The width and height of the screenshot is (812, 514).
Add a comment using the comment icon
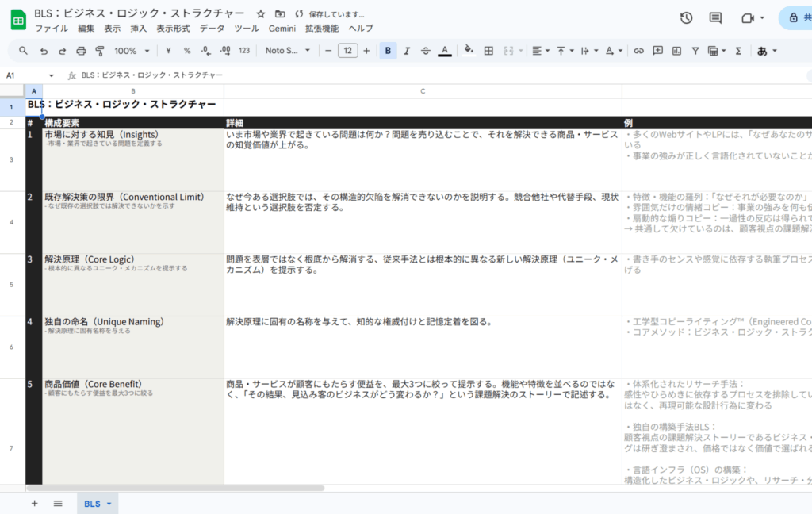[658, 49]
